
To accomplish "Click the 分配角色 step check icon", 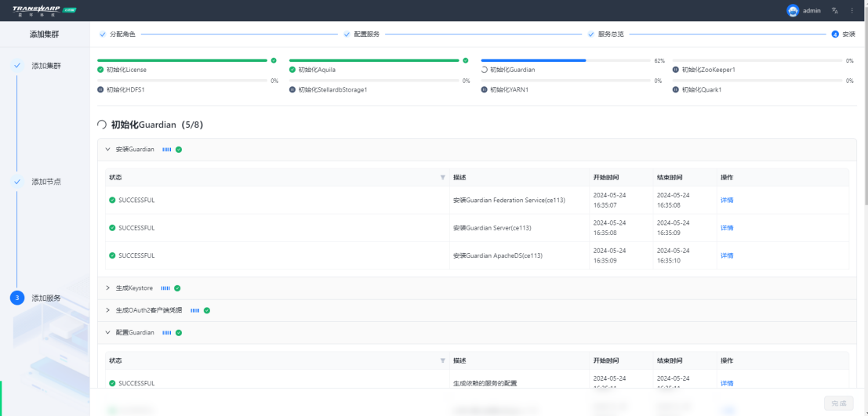I will click(103, 34).
